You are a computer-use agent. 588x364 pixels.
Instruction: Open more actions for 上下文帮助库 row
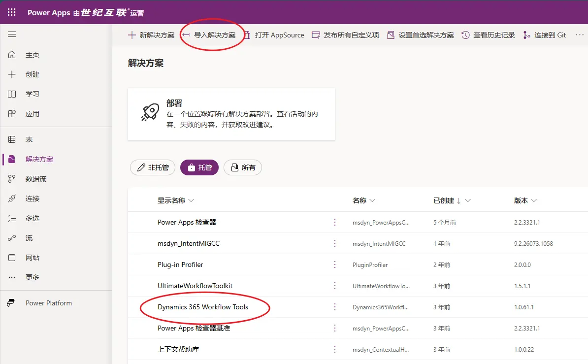click(x=335, y=349)
